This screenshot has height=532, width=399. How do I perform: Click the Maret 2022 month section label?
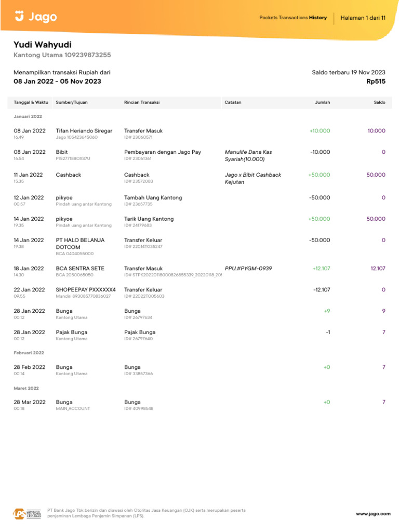26,388
